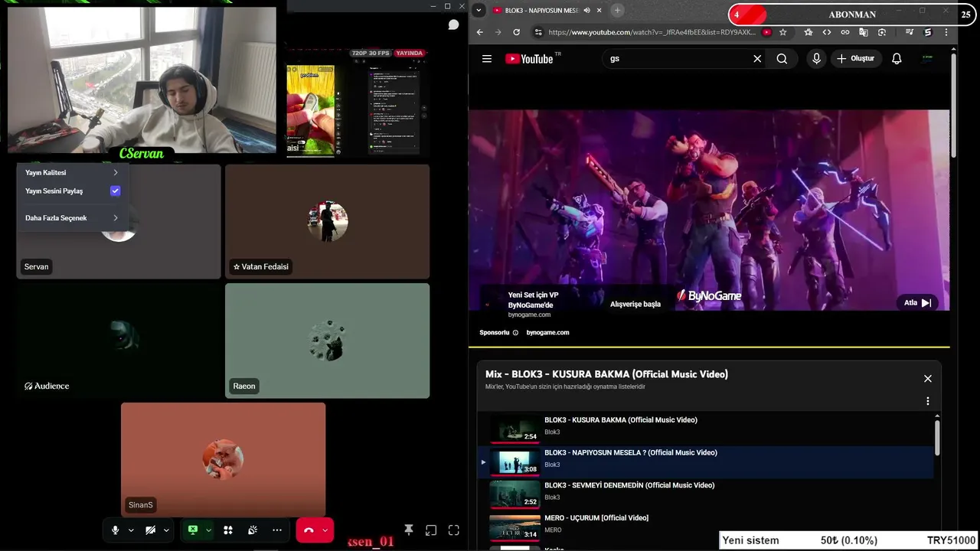
Task: Pin the Discord call window
Action: (x=409, y=530)
